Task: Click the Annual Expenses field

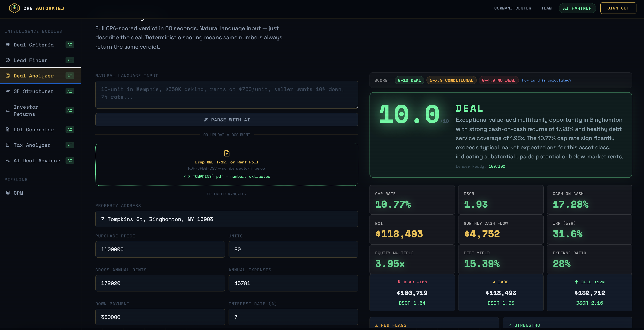Action: 293,283
